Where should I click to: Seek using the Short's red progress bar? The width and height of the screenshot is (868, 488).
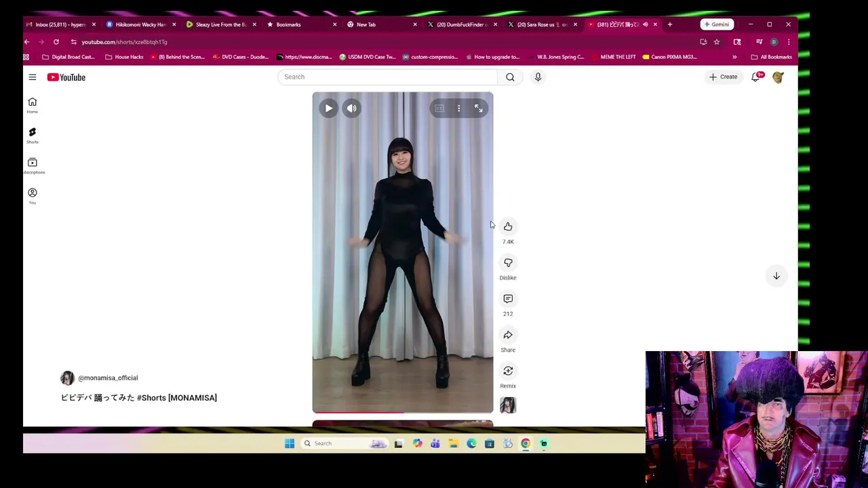pyautogui.click(x=403, y=411)
